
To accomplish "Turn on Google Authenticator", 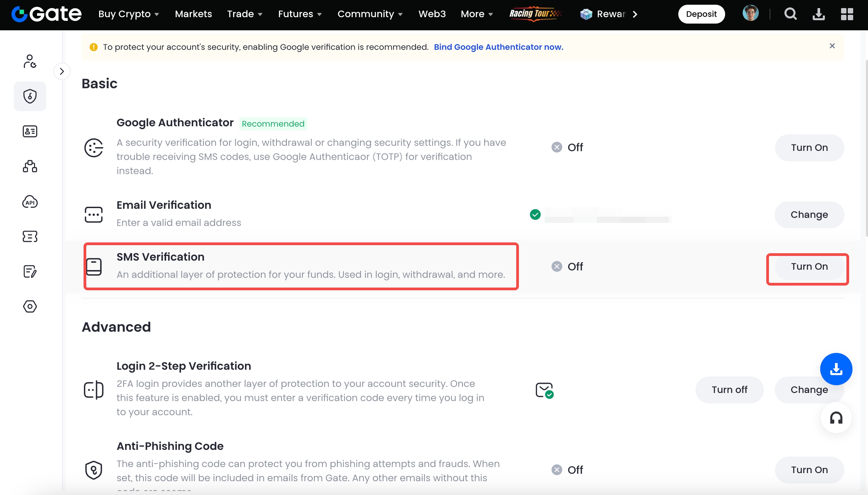I will pos(809,147).
